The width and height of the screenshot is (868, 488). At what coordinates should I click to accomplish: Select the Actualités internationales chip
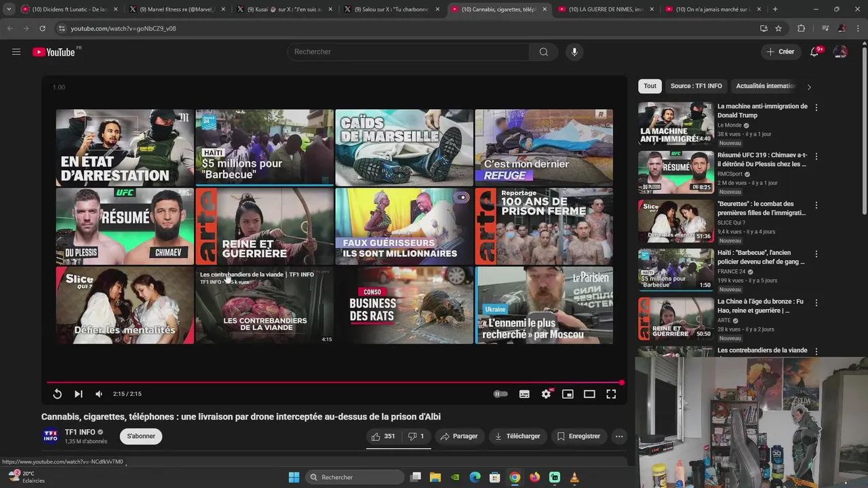point(766,86)
